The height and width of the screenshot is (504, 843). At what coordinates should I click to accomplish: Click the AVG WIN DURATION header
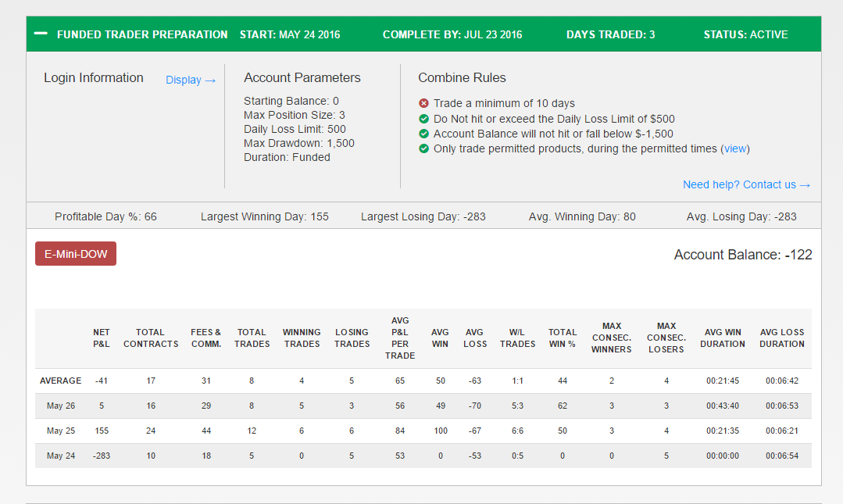(723, 338)
